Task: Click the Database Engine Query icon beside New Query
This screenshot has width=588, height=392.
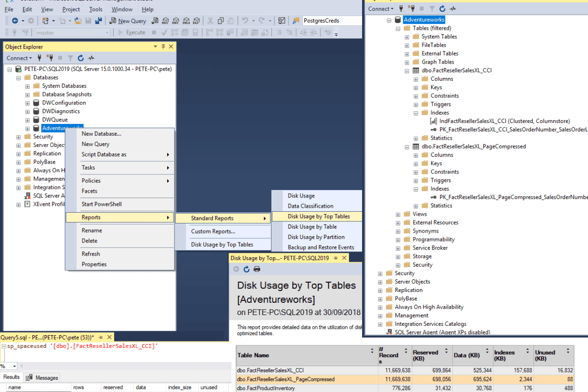Action: click(154, 21)
